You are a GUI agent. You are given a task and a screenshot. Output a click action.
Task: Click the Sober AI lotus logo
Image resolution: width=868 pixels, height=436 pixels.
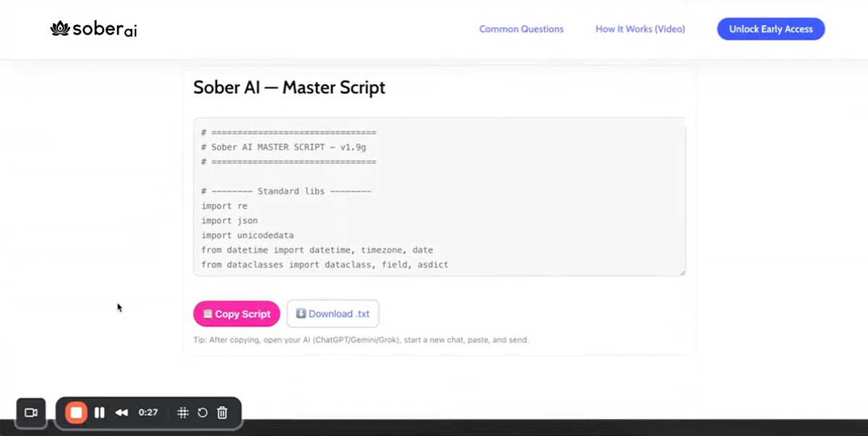tap(59, 29)
